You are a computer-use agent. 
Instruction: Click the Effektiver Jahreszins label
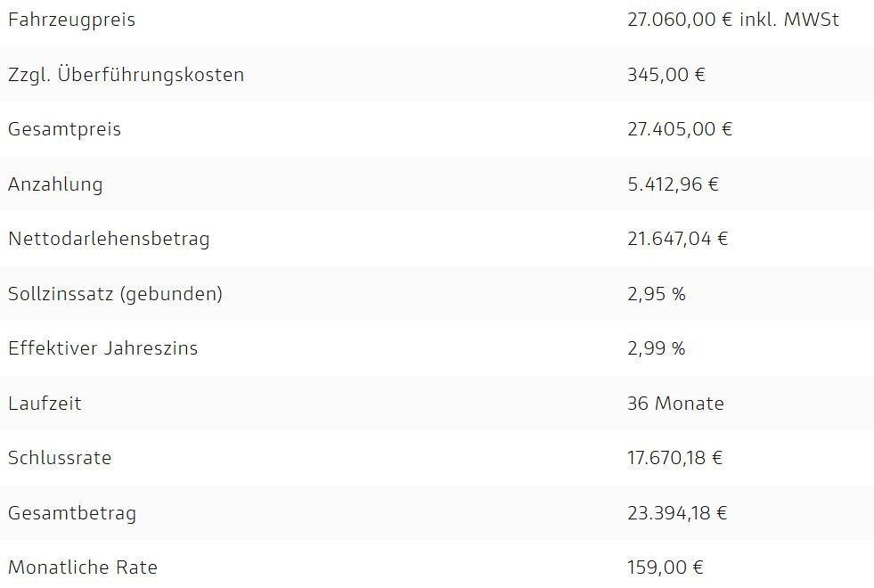point(102,348)
